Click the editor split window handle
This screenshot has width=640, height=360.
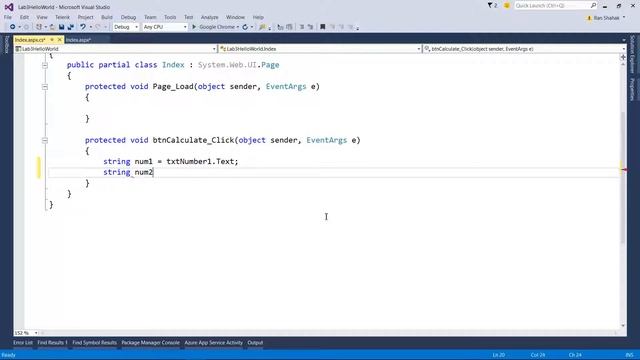(x=623, y=57)
